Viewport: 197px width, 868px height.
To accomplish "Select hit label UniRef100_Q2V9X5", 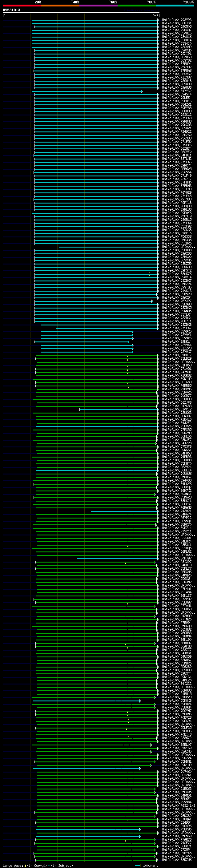I will 177,332.
